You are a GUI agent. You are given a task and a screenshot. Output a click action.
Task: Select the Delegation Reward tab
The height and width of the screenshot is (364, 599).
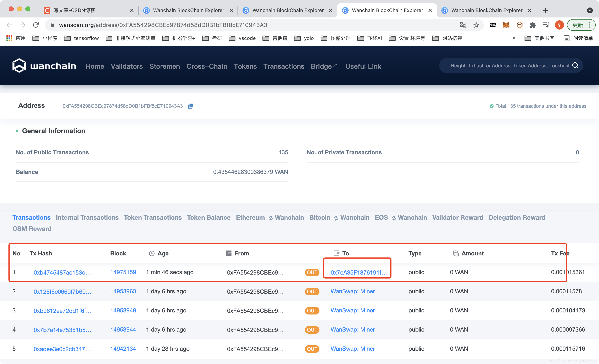[x=517, y=217]
